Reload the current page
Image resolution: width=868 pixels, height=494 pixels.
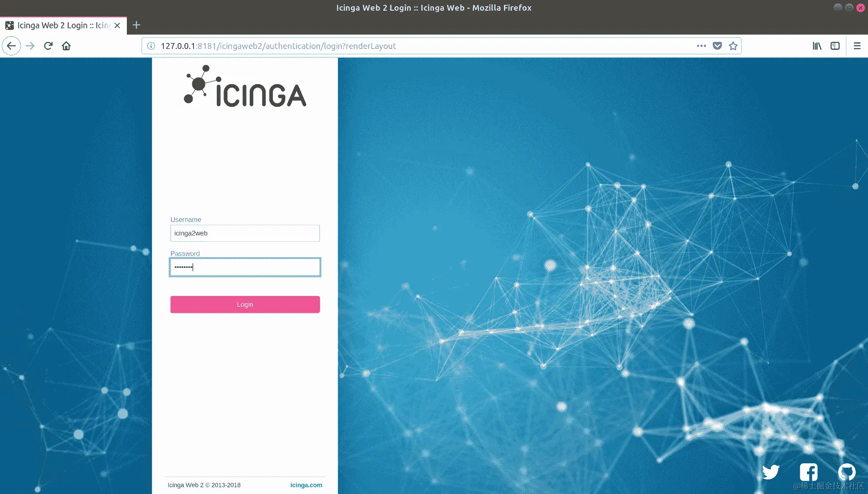tap(48, 46)
